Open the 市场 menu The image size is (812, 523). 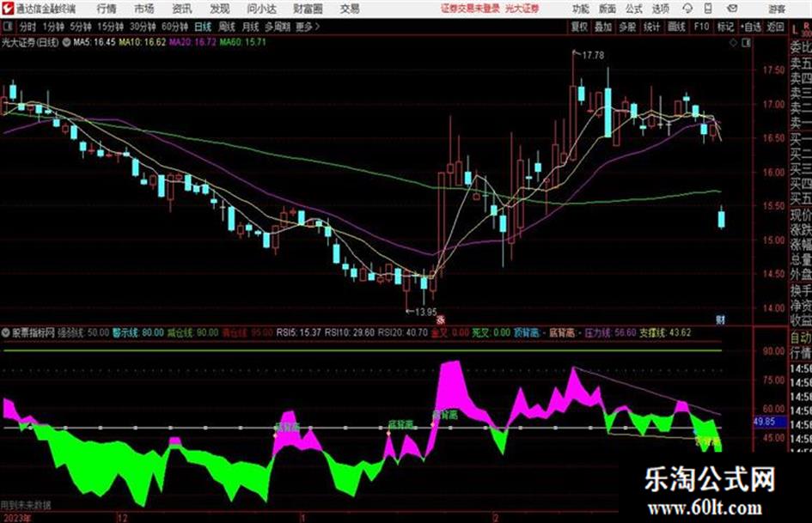144,9
